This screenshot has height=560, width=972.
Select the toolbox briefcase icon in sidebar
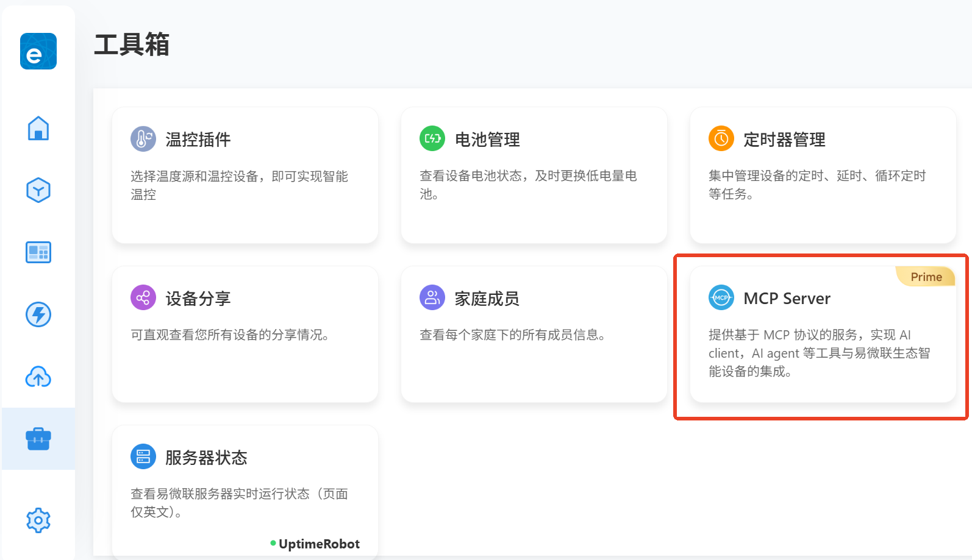38,439
